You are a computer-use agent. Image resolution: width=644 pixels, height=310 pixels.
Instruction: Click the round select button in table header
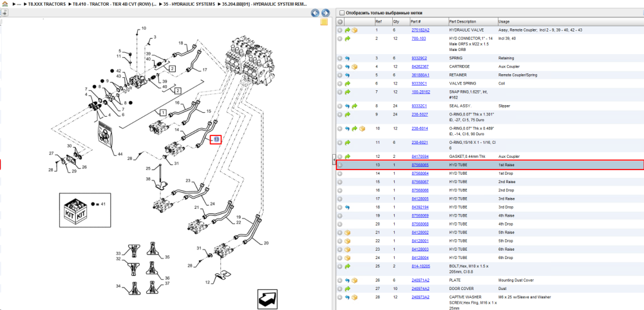[340, 21]
